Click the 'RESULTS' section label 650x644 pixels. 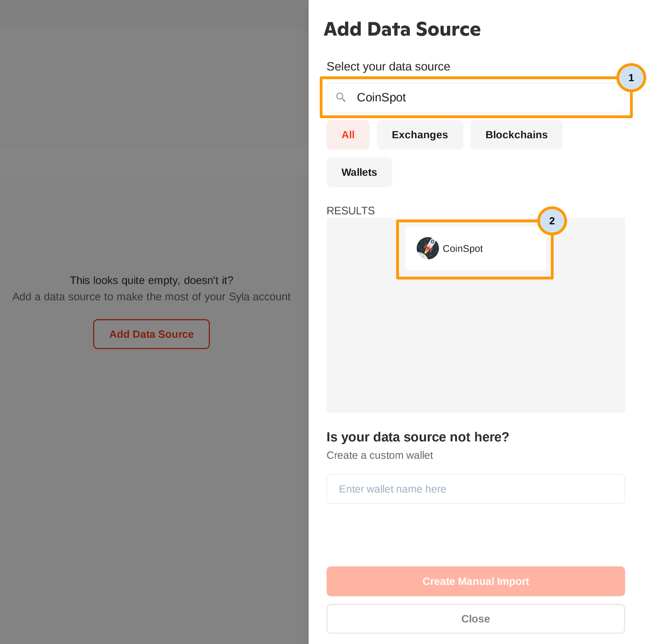tap(350, 211)
